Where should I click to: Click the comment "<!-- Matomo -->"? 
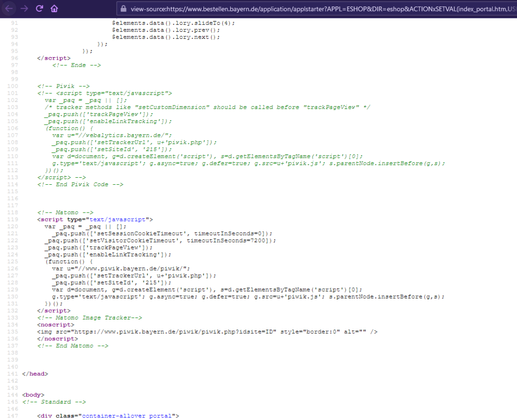click(x=65, y=213)
